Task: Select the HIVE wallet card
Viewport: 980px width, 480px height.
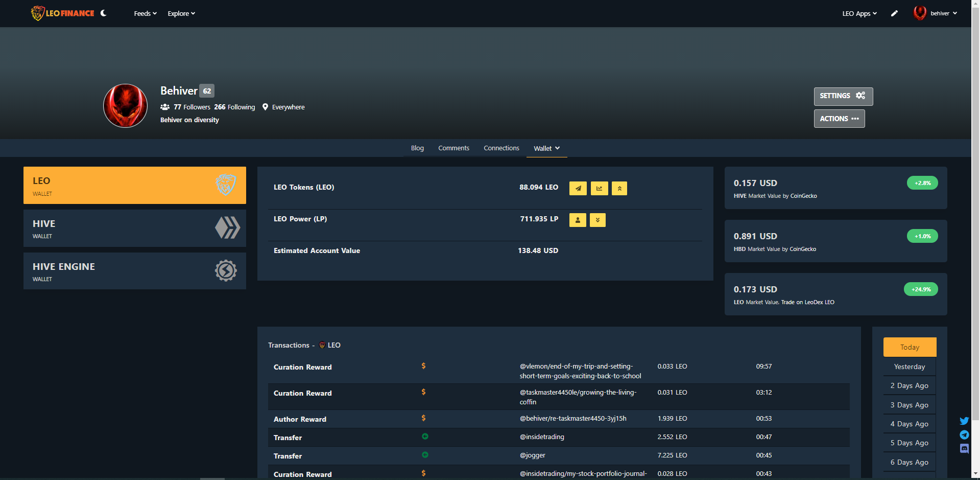Action: (x=135, y=228)
